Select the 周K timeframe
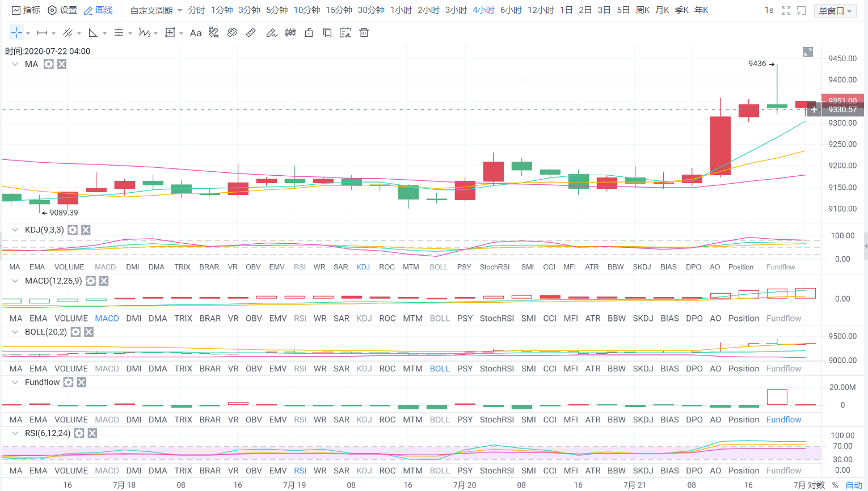 coord(643,10)
